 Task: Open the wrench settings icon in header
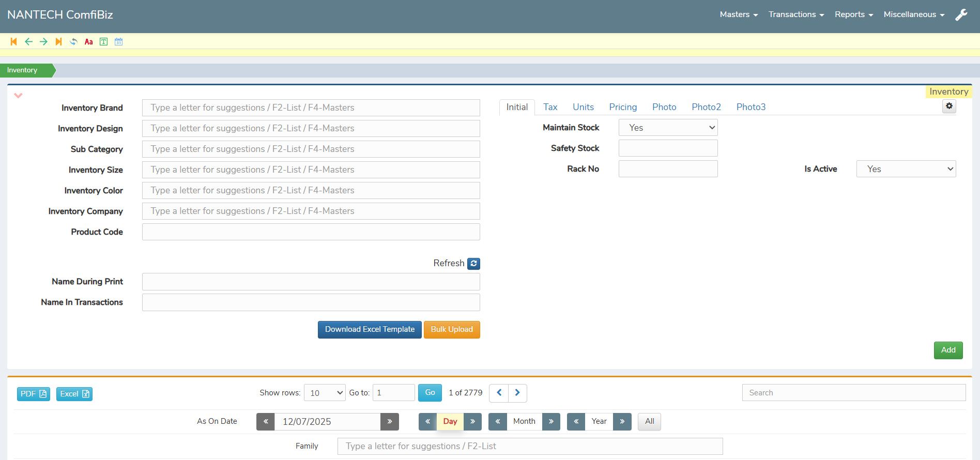pyautogui.click(x=961, y=15)
